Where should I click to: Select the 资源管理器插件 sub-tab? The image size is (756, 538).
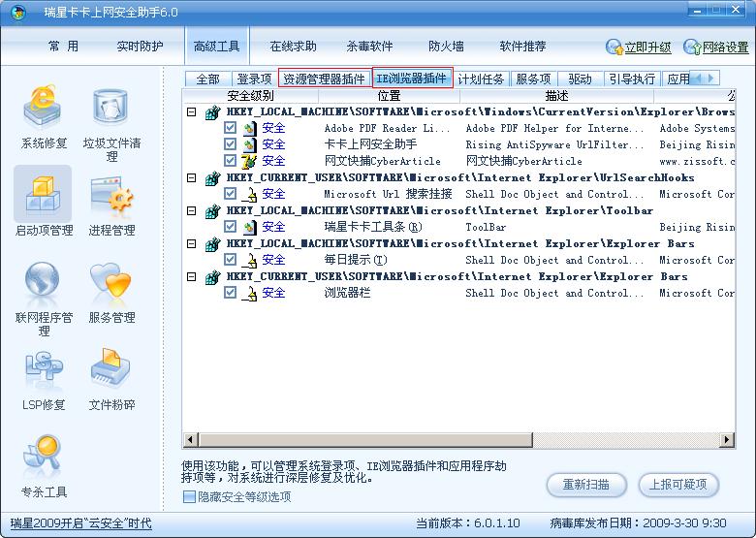point(324,79)
